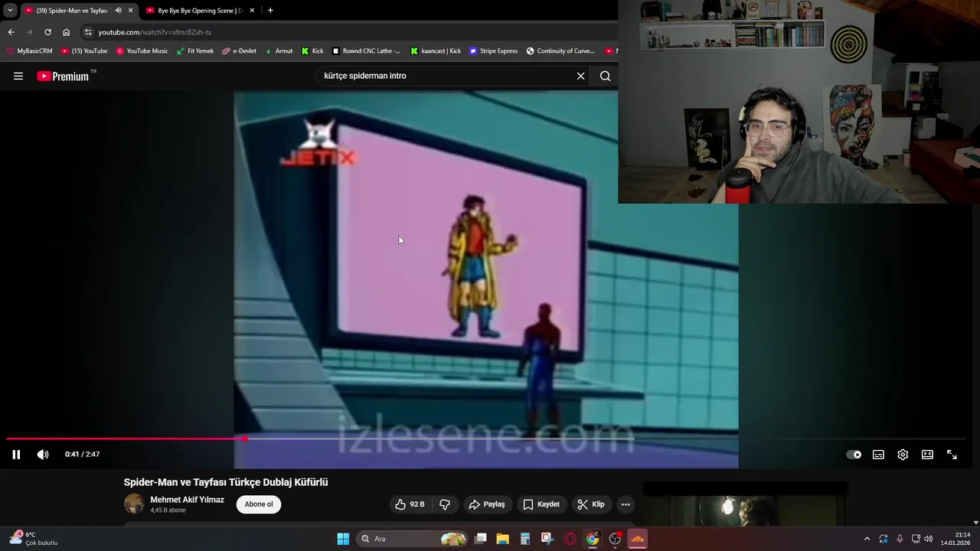Open e-Devlet bookmark

click(239, 51)
